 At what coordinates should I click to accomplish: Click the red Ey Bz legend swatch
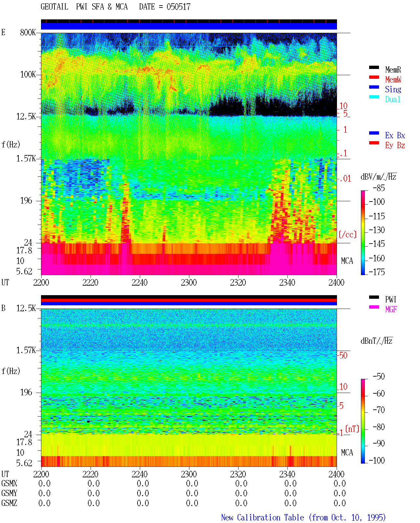[x=374, y=143]
